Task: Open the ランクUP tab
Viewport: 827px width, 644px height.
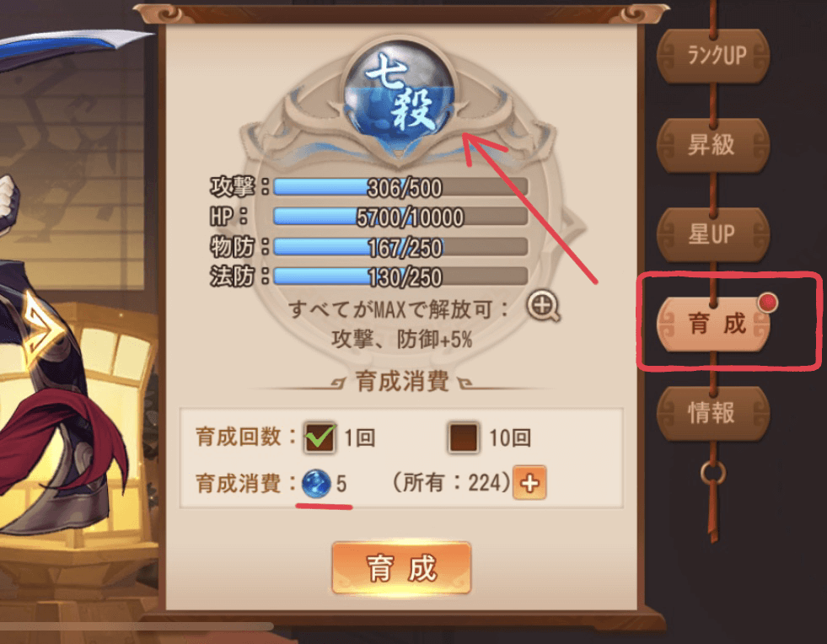Action: tap(713, 56)
